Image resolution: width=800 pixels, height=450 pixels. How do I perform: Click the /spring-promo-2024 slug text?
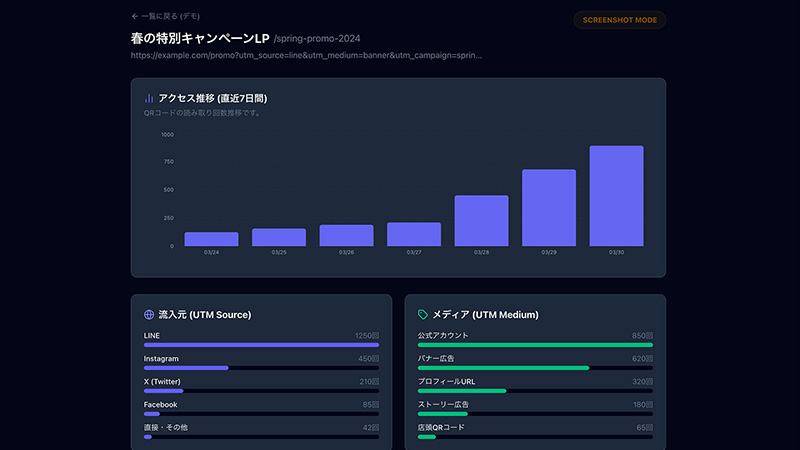[316, 37]
